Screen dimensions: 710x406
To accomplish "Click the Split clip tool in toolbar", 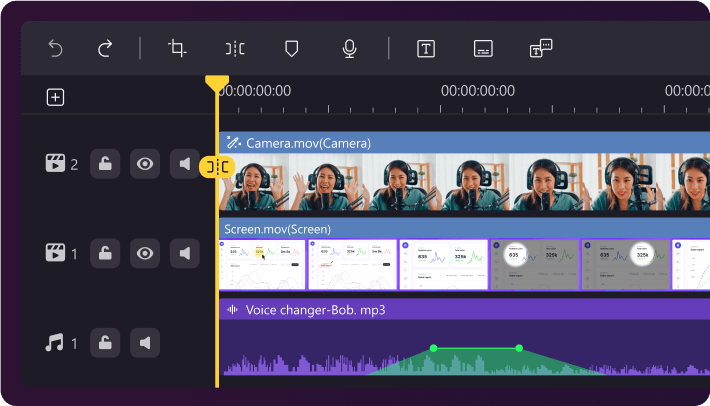I will [x=234, y=48].
